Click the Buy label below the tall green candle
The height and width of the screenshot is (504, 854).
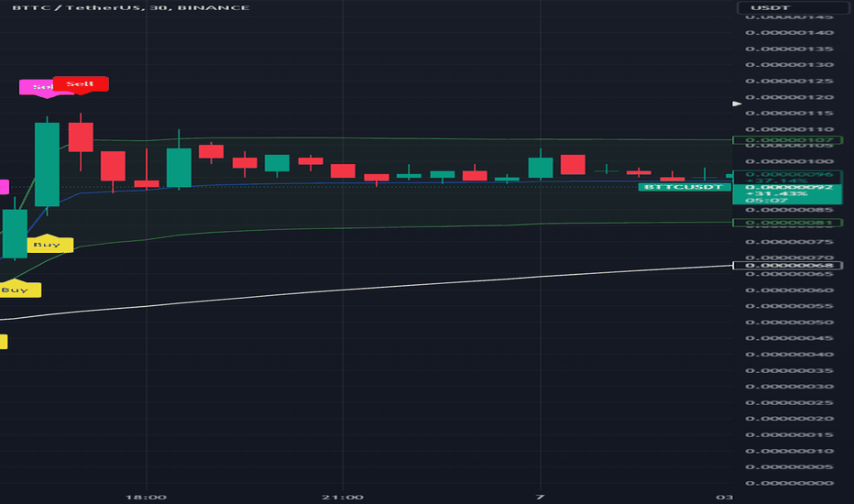tap(49, 244)
